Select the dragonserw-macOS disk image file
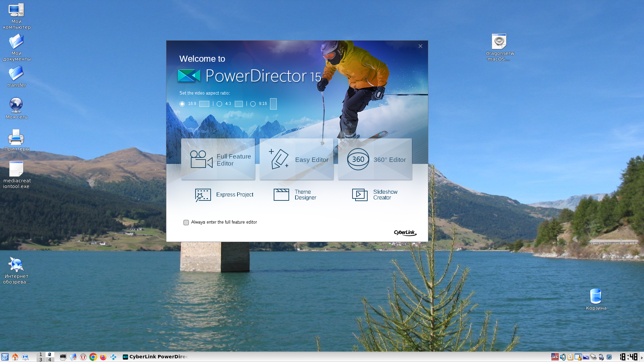644x362 pixels. click(499, 48)
